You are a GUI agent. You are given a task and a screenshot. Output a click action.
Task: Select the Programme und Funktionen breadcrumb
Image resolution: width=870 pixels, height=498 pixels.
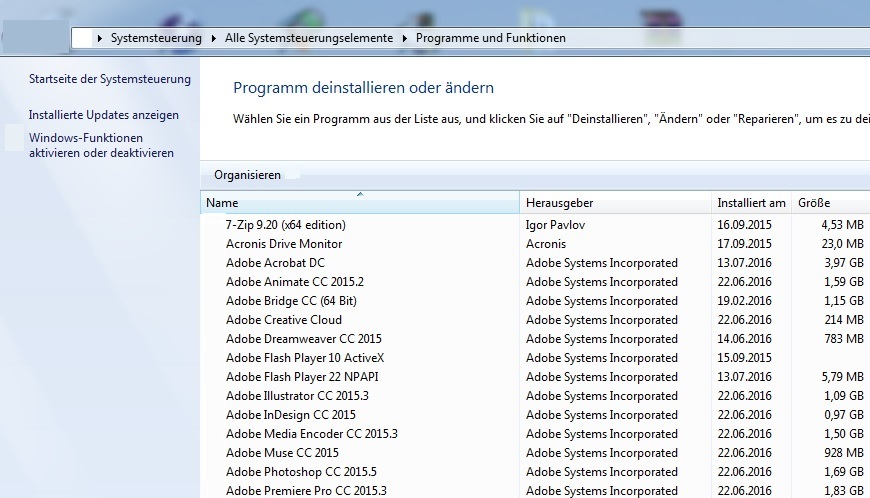coord(490,38)
